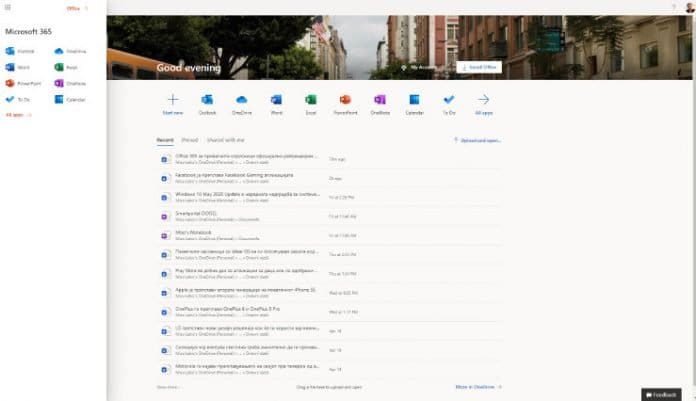
Task: Open the Feedback button
Action: [x=661, y=394]
